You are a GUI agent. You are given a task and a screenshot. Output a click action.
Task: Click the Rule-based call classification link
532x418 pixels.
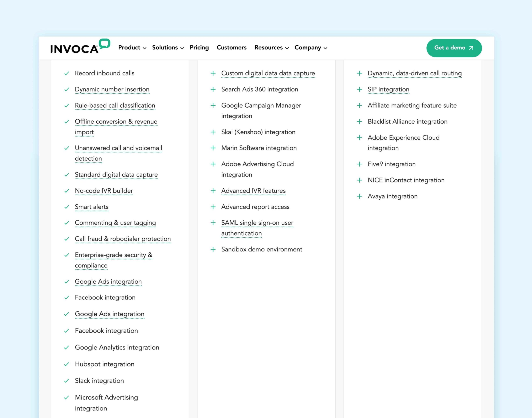pyautogui.click(x=115, y=105)
